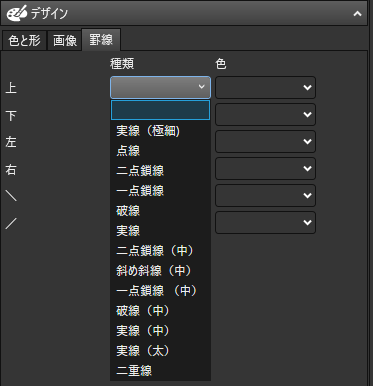The height and width of the screenshot is (386, 373).
Task: Collapse the デザイン panel with the chevron
Action: coord(357,14)
